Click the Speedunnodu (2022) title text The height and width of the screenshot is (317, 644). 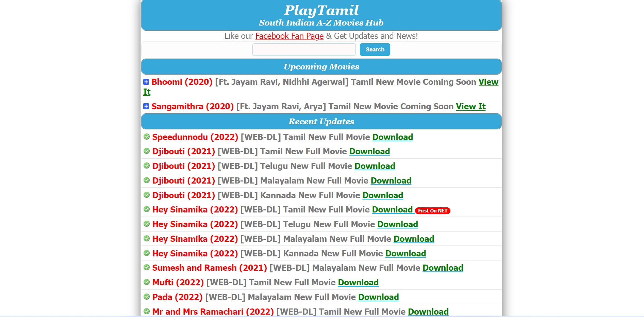[x=195, y=137]
